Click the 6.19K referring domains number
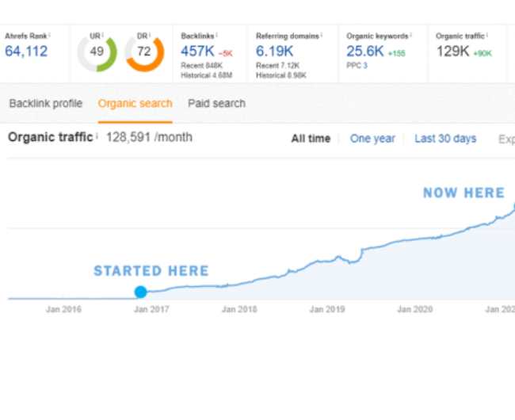The height and width of the screenshot is (420, 515). (275, 52)
